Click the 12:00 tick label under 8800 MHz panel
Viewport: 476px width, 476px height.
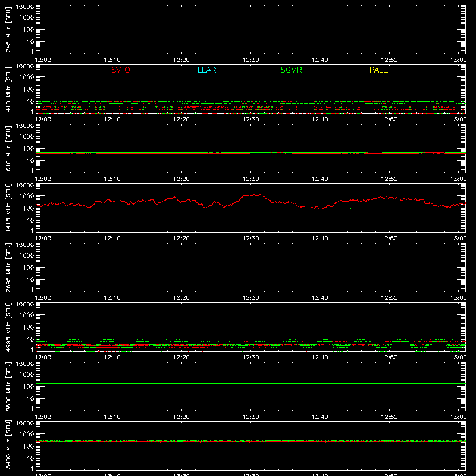click(43, 417)
